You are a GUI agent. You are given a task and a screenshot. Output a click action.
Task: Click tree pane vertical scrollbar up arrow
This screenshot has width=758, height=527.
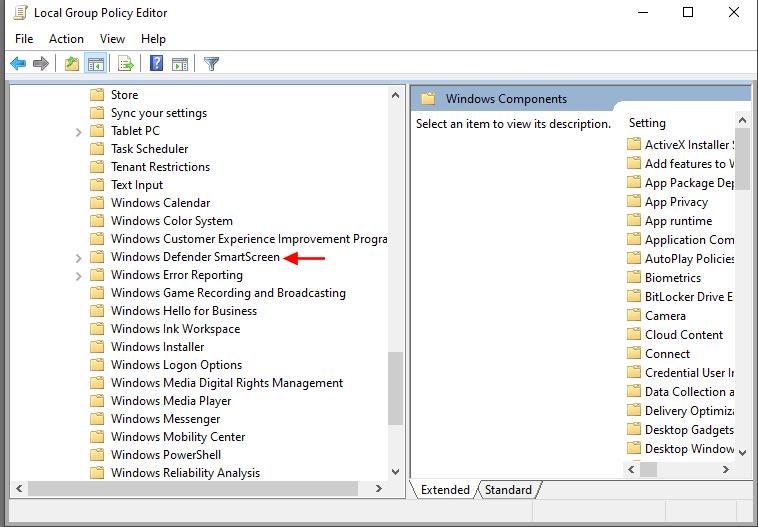(x=395, y=95)
